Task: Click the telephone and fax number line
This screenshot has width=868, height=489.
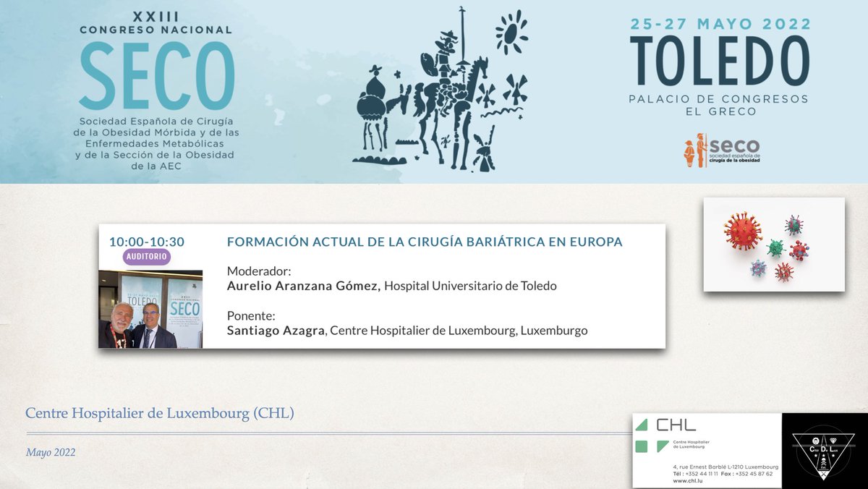Action: [722, 473]
